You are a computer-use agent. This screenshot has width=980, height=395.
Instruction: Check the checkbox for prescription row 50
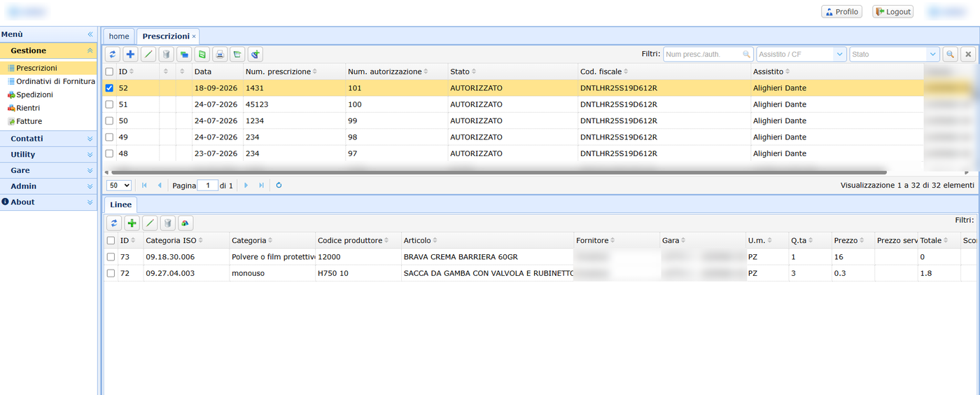(x=109, y=120)
